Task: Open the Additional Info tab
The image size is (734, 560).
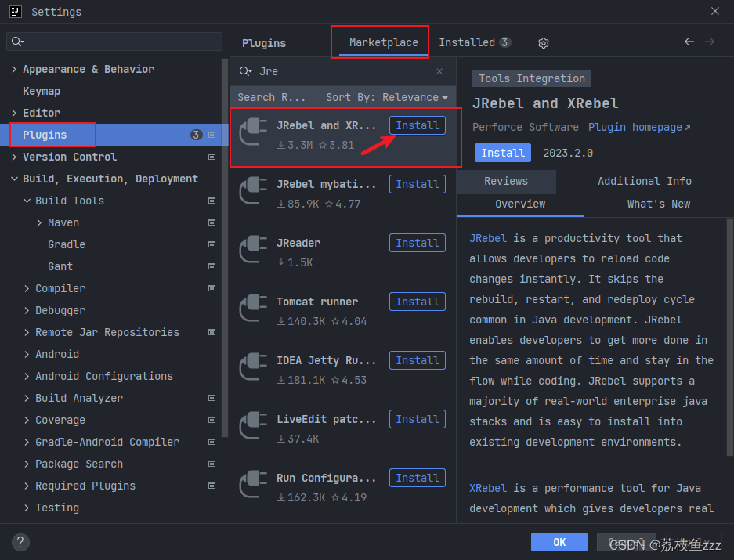Action: [644, 181]
